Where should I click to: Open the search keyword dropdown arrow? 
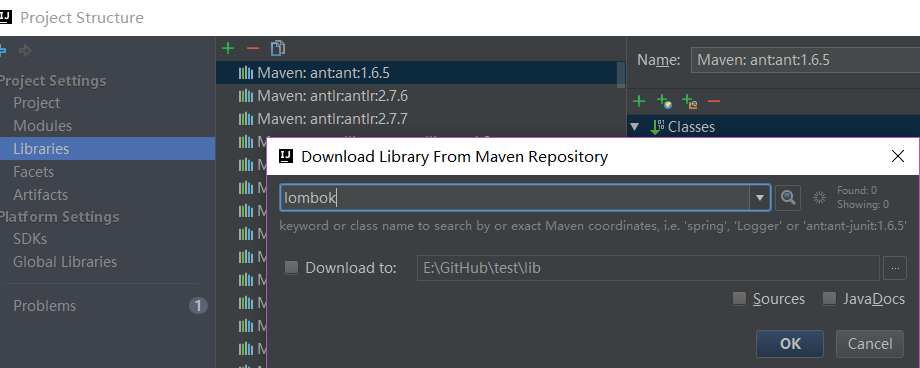point(760,198)
